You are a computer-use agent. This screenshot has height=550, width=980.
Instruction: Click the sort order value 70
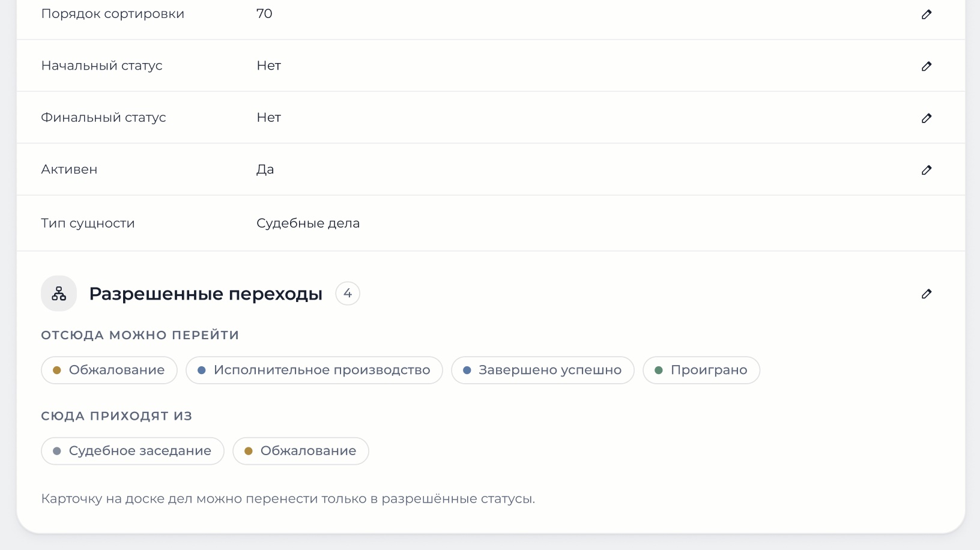coord(264,14)
